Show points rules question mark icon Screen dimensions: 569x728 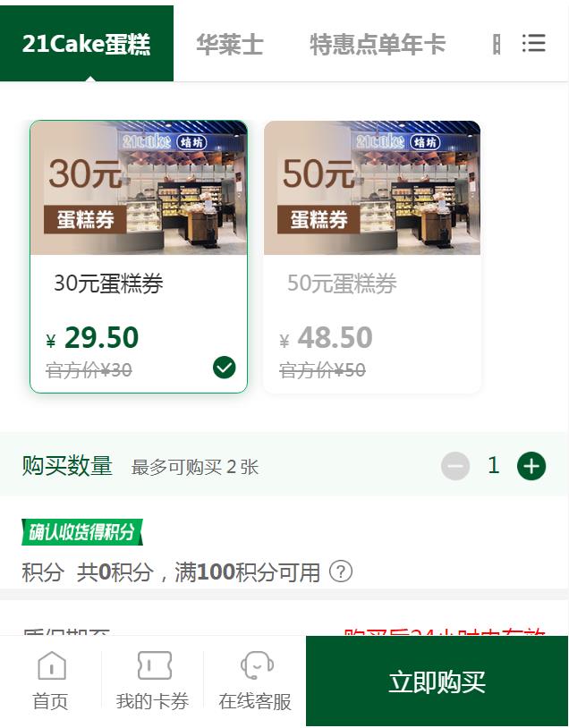tap(341, 571)
